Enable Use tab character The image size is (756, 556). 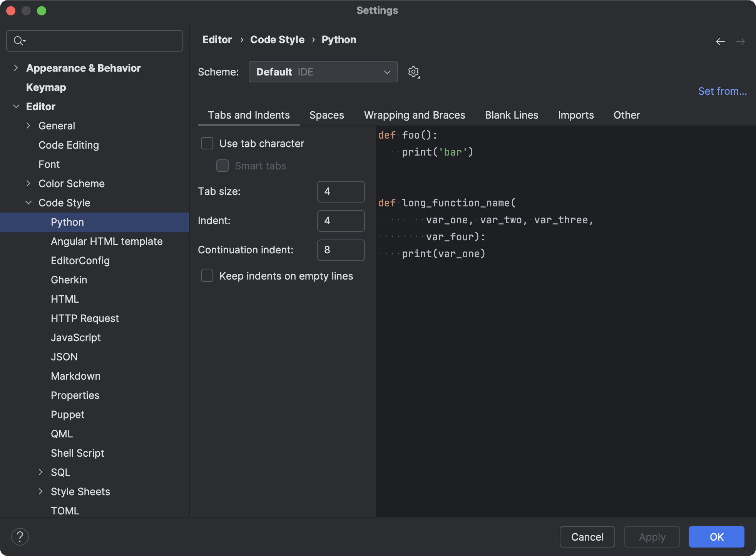coord(207,143)
